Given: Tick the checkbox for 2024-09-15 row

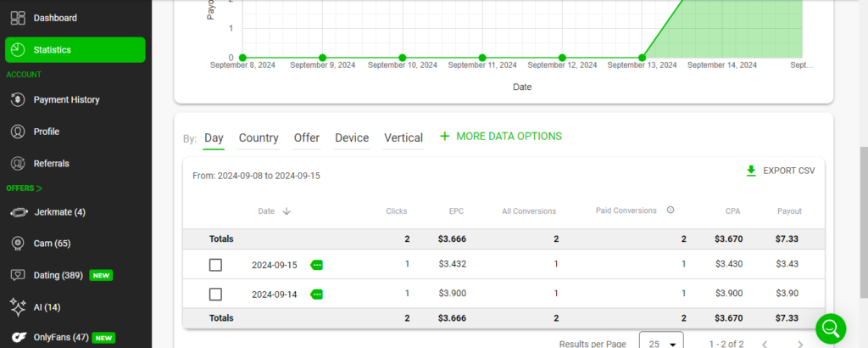Looking at the screenshot, I should pos(215,265).
